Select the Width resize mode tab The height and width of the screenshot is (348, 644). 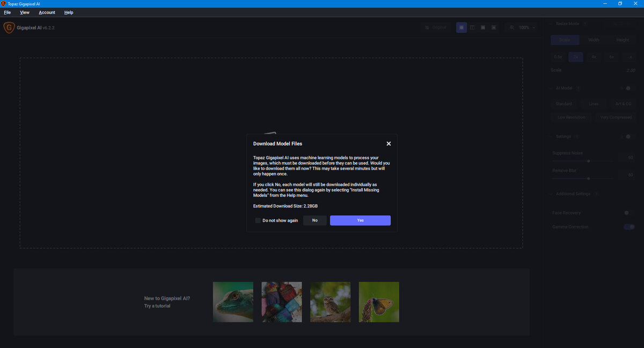594,40
